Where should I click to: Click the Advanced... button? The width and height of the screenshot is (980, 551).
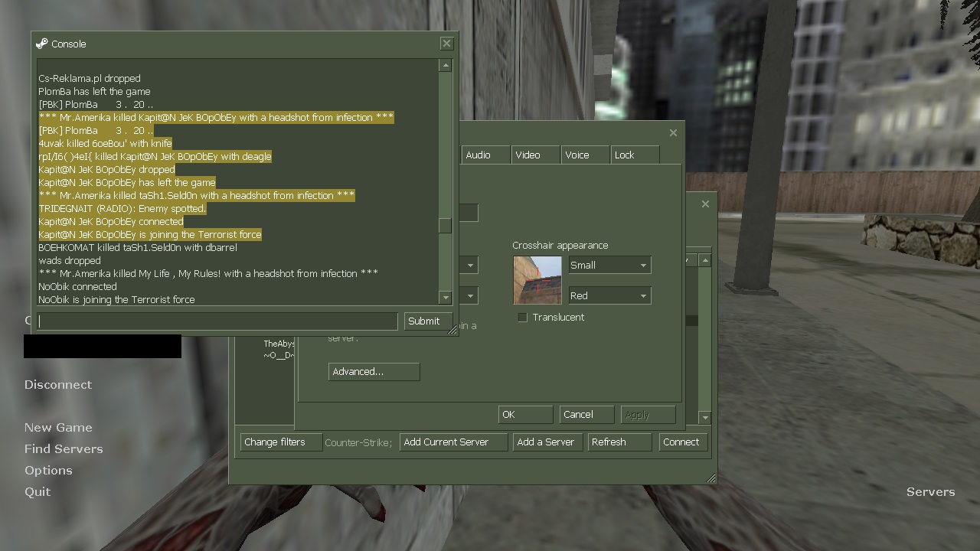click(374, 371)
